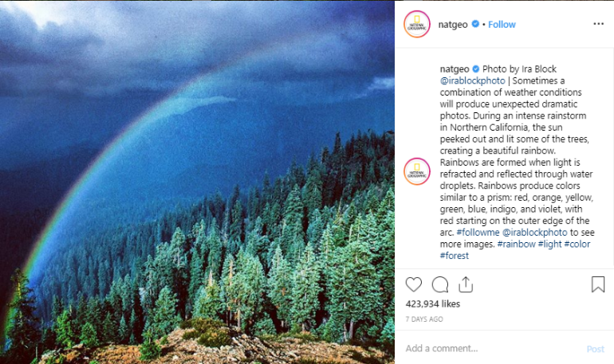Click verified badge in the caption
The height and width of the screenshot is (364, 614).
[476, 68]
